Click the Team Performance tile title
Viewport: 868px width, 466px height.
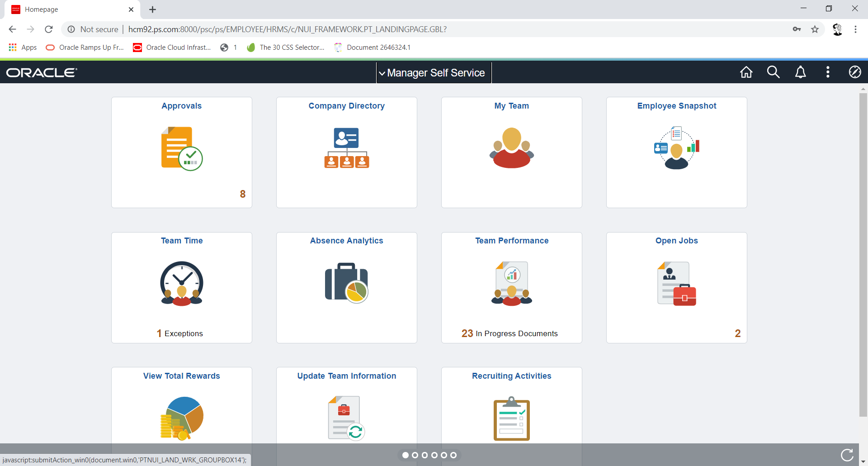[x=511, y=241]
